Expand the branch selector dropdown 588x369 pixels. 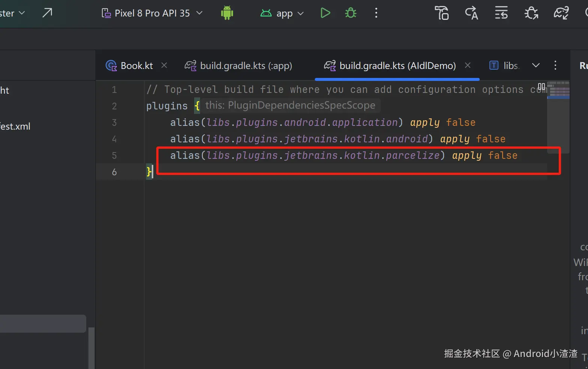(13, 13)
